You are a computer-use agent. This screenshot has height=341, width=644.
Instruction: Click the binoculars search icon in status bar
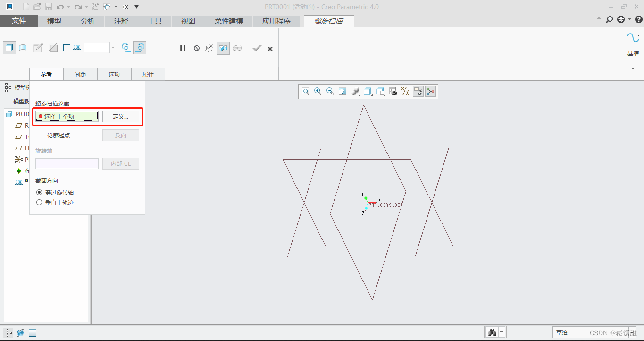tap(492, 332)
